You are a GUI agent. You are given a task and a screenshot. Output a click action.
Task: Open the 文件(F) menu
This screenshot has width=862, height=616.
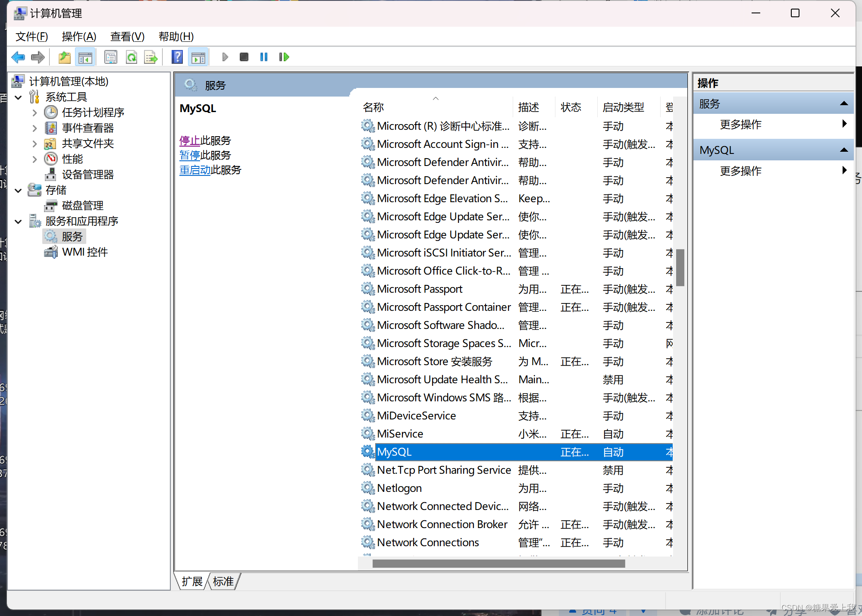click(31, 37)
